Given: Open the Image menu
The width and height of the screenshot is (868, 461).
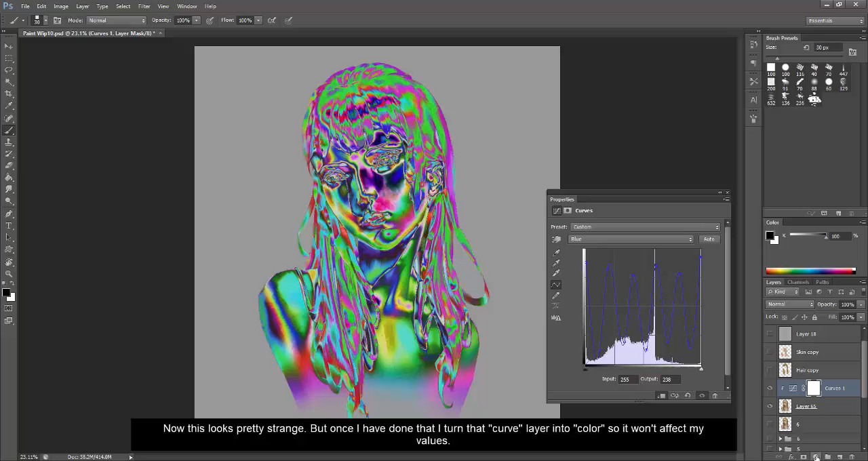Looking at the screenshot, I should tap(61, 6).
